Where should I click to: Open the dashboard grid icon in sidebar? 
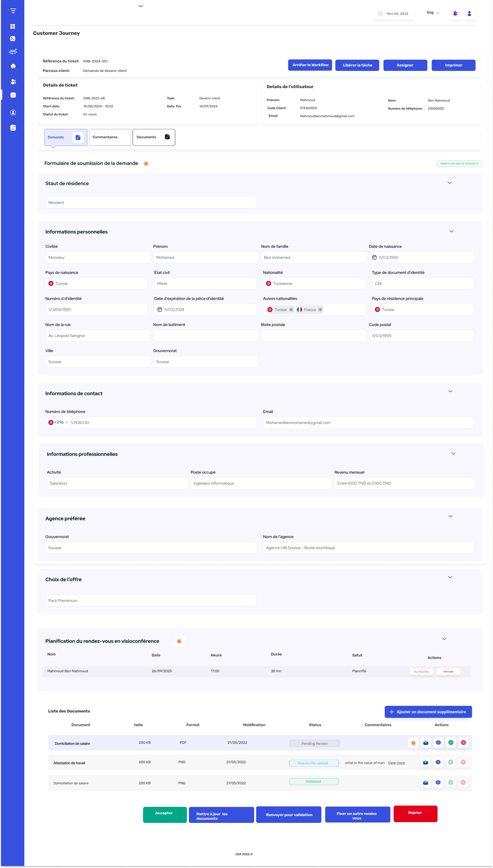tap(13, 26)
